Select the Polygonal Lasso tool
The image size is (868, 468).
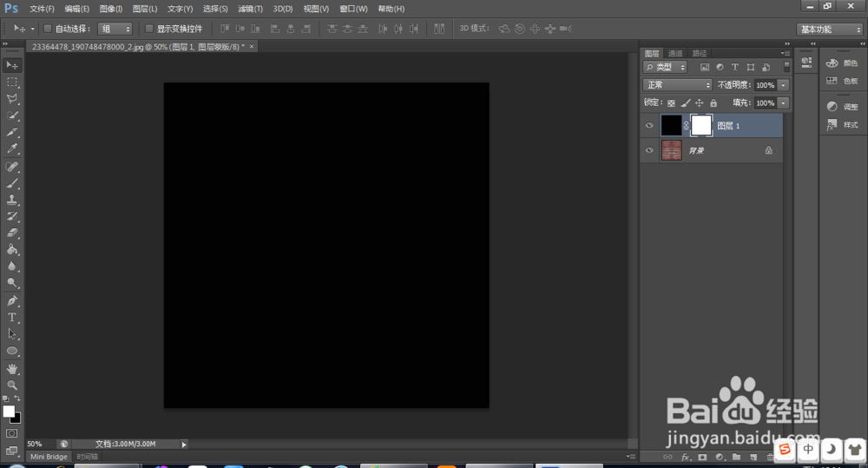coord(11,99)
